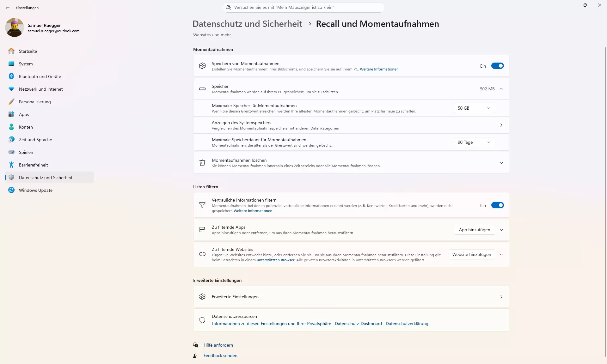Click the App hinzufügen button

pyautogui.click(x=474, y=230)
